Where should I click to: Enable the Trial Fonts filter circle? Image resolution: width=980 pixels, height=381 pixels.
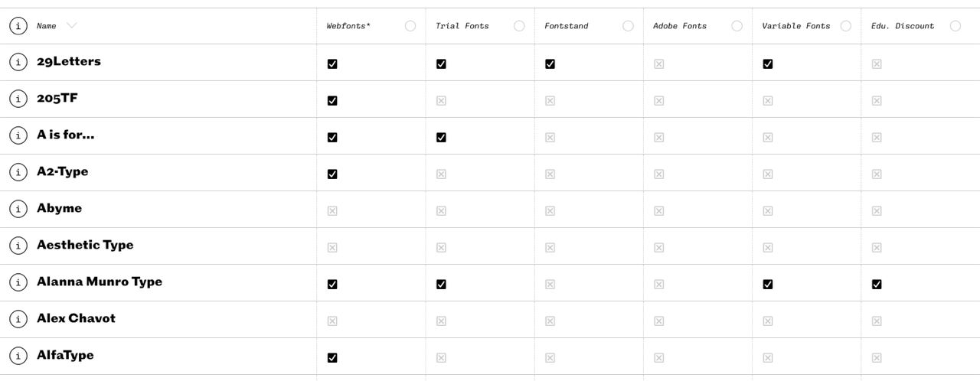[519, 26]
